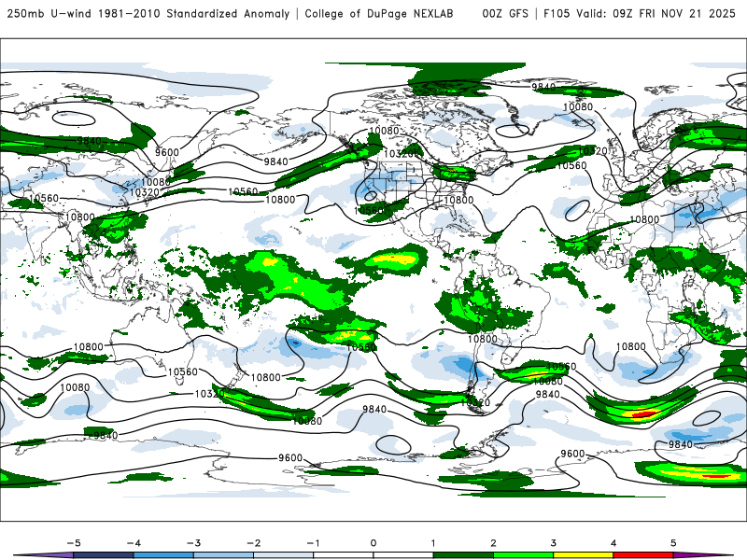Screen dimensions: 747x560
Task: Click the '5' colorbar tick label
Action: point(673,543)
